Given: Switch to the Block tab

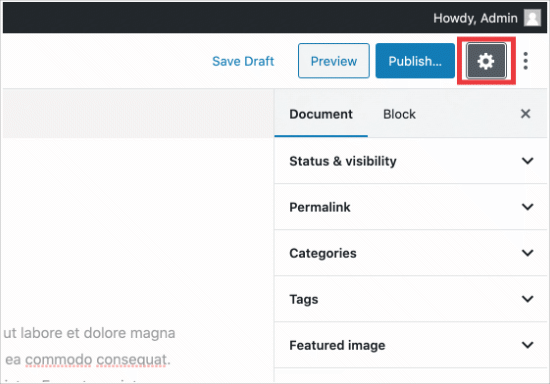Looking at the screenshot, I should (x=399, y=114).
